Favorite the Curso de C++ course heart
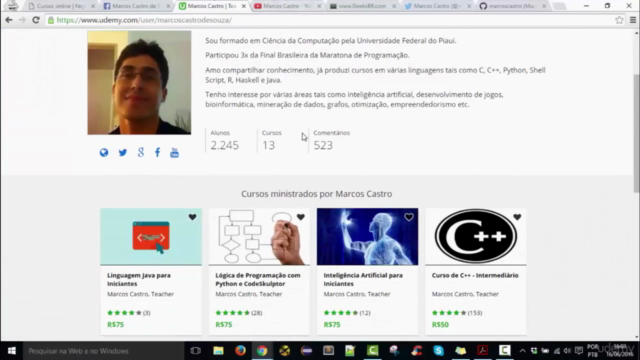The height and width of the screenshot is (360, 640). [x=517, y=217]
